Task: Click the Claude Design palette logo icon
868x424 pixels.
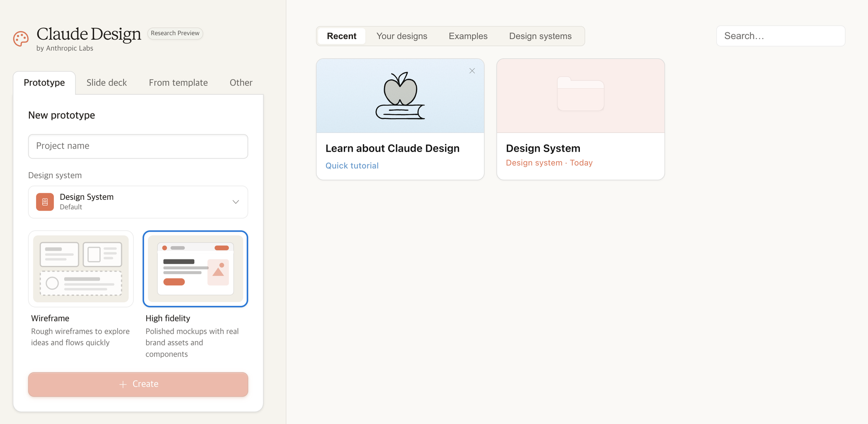Action: (21, 39)
